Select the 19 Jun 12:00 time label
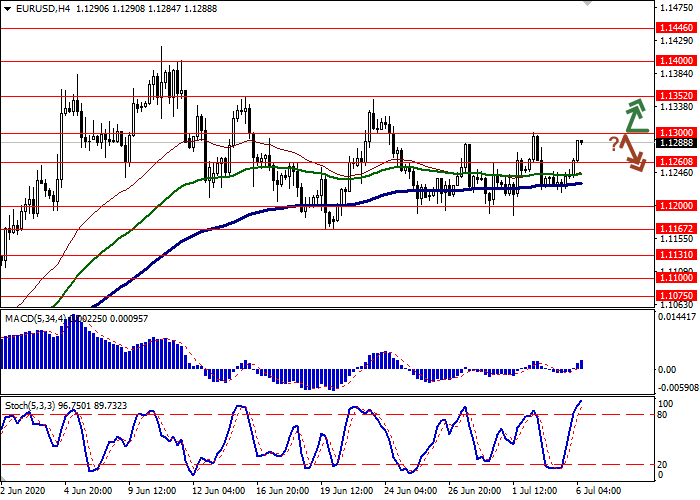This screenshot has height=500, width=700. 346,491
